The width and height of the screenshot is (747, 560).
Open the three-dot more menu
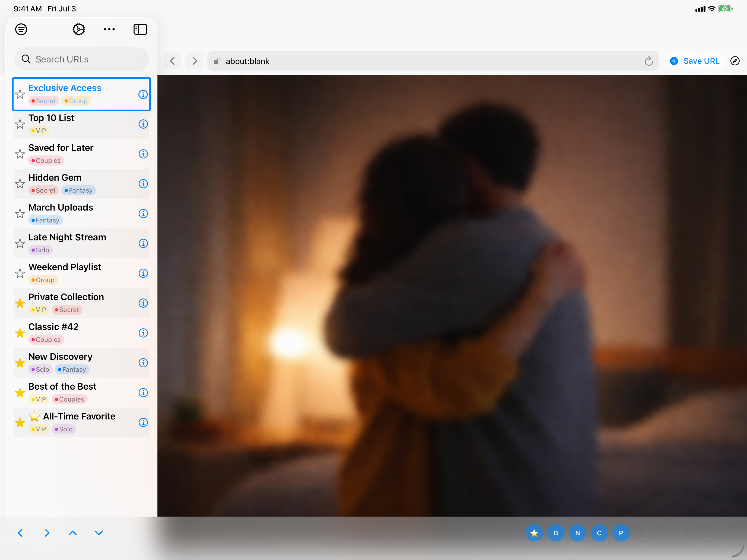pos(109,29)
